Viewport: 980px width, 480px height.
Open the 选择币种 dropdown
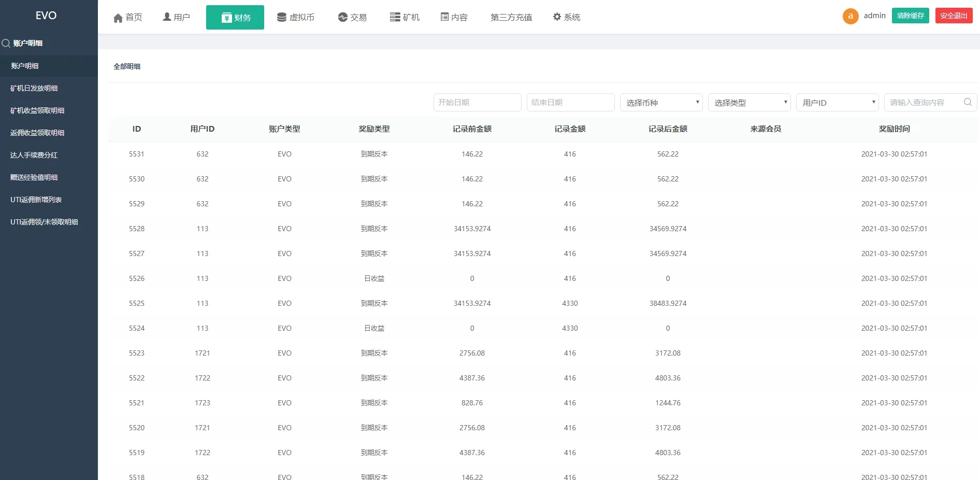(x=660, y=102)
